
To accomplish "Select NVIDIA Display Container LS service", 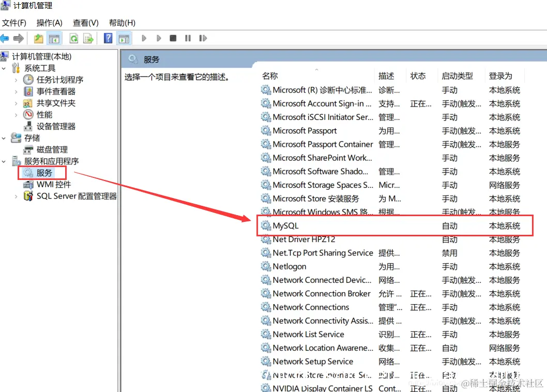I will pyautogui.click(x=391, y=388).
